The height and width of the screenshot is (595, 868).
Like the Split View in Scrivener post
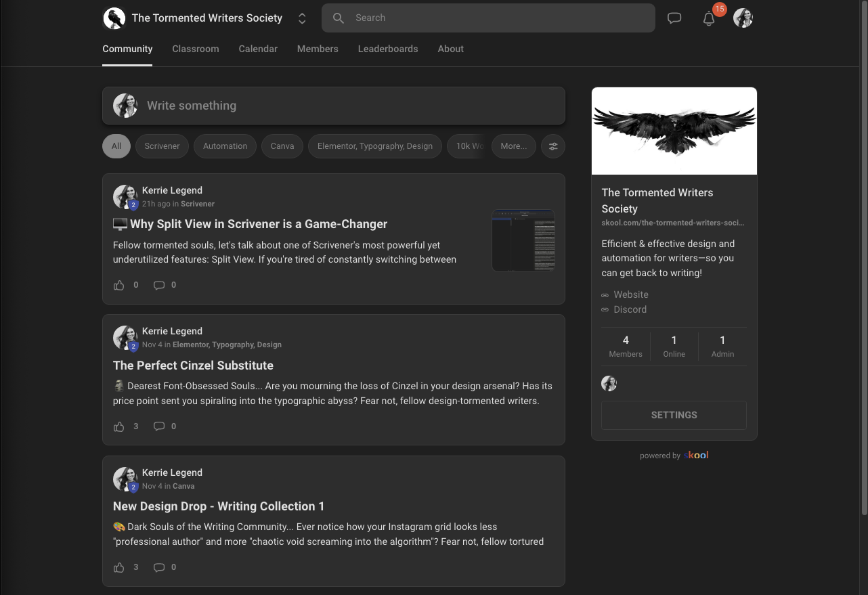tap(119, 285)
